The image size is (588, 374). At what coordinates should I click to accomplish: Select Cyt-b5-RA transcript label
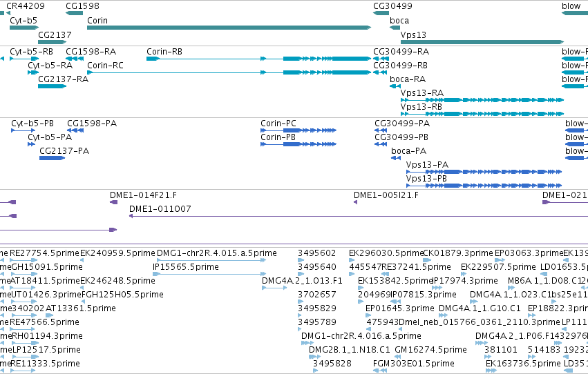(x=50, y=66)
